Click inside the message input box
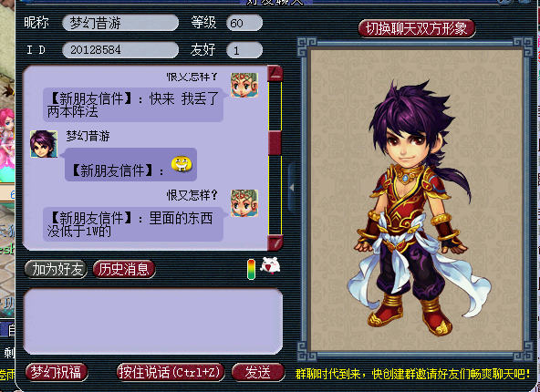This screenshot has width=540, height=392. coord(153,322)
